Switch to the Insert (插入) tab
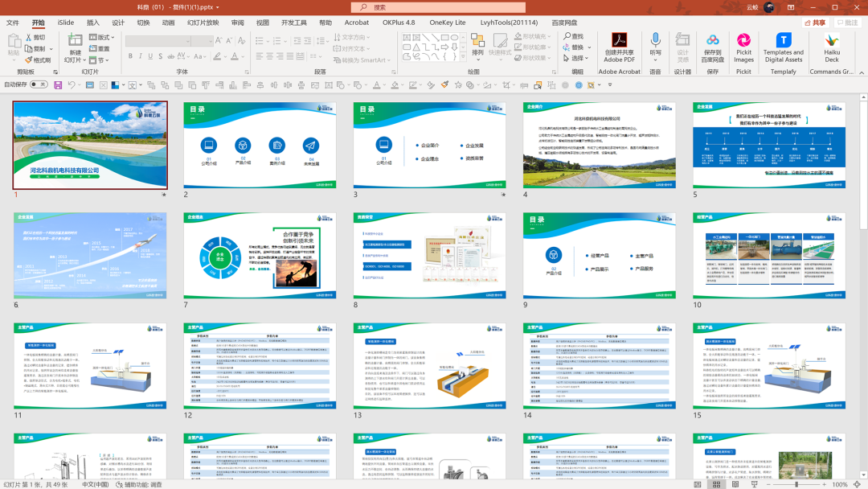 click(93, 23)
